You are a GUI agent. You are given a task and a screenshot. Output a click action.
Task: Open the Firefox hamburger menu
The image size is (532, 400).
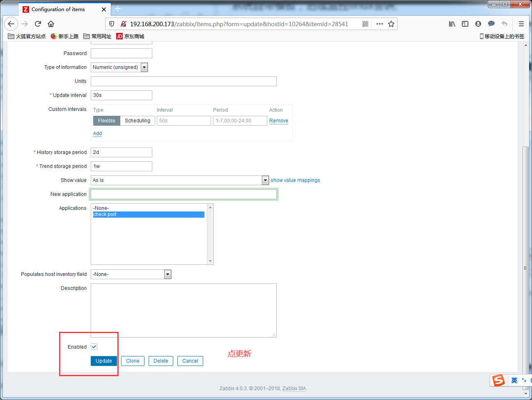click(x=521, y=24)
